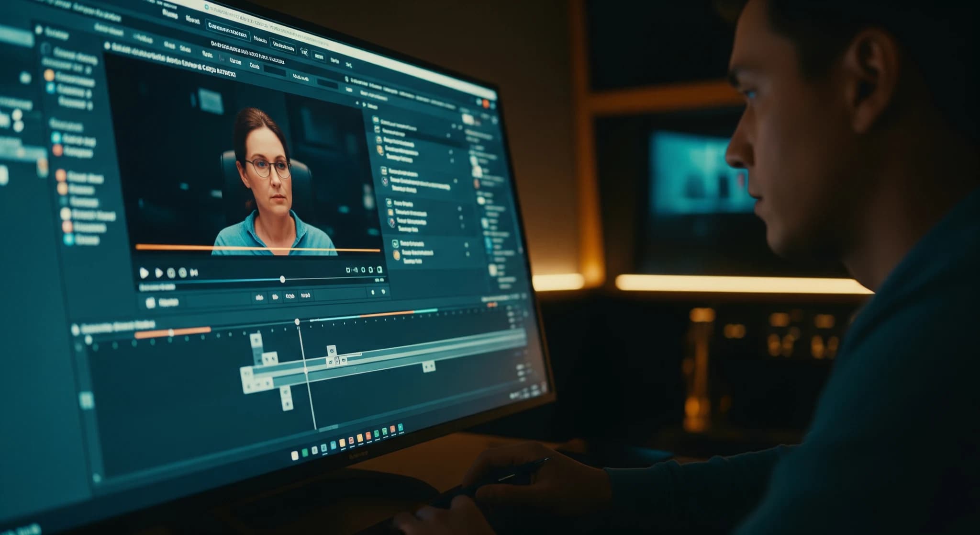Click the preview scrubber's round handle
Image resolution: width=980 pixels, height=535 pixels.
click(x=282, y=279)
